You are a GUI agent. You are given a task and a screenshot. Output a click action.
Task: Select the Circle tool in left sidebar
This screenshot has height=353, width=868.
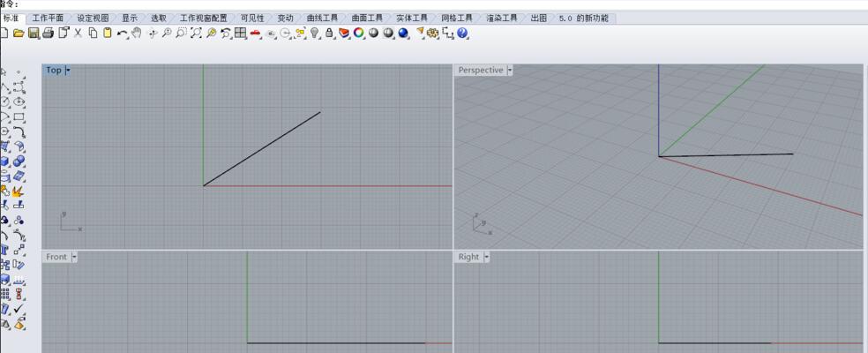(x=4, y=101)
